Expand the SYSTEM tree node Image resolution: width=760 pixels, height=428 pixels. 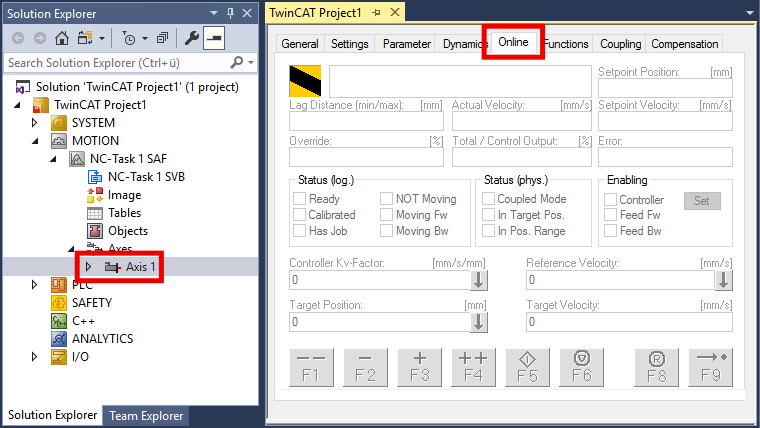(x=34, y=123)
